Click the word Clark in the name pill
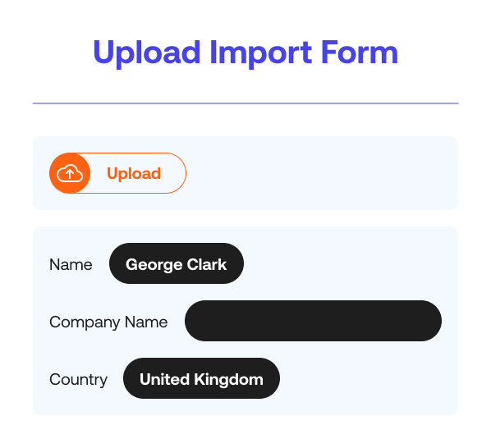 [207, 264]
